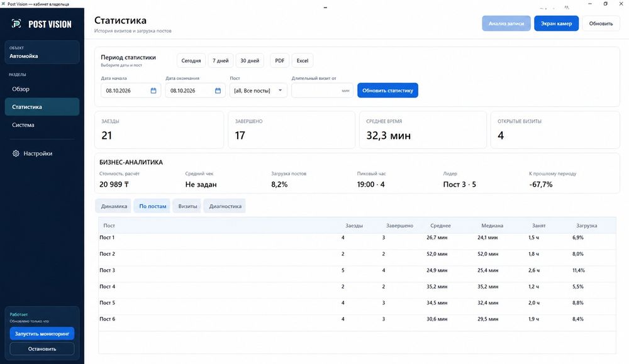The image size is (629, 364).
Task: Export statistics as PDF
Action: pyautogui.click(x=280, y=60)
